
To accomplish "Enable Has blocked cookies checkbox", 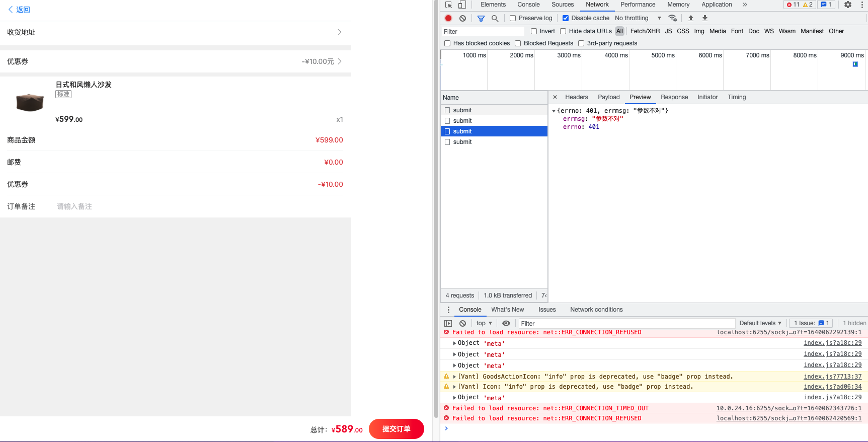I will click(x=447, y=43).
